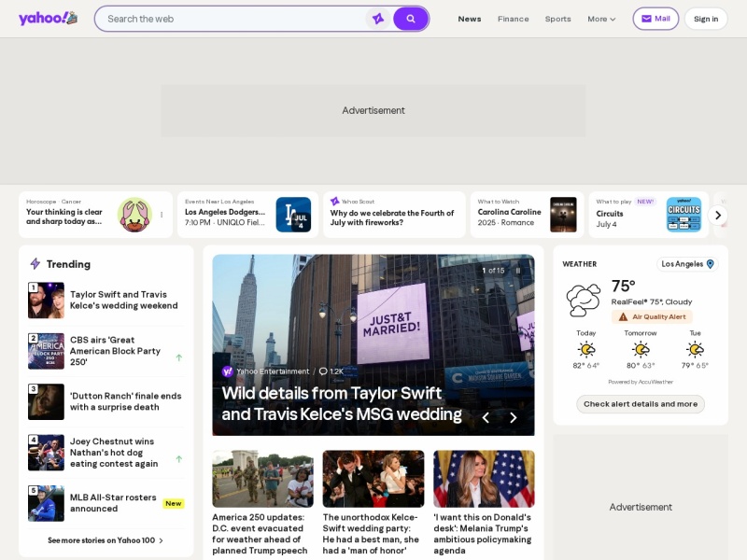Click the Sign in button

(x=706, y=19)
